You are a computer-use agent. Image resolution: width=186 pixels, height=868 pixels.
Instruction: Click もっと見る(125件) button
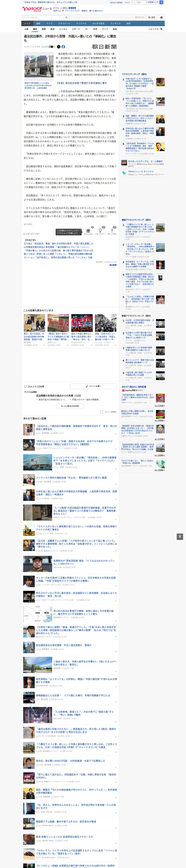point(70,406)
